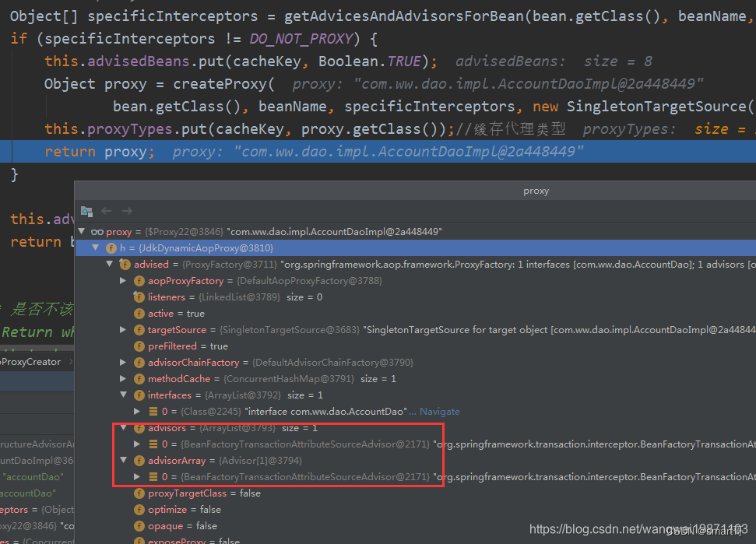Click the back arrow in proxy popup
Viewport: 756px width, 544px height.
pos(107,211)
